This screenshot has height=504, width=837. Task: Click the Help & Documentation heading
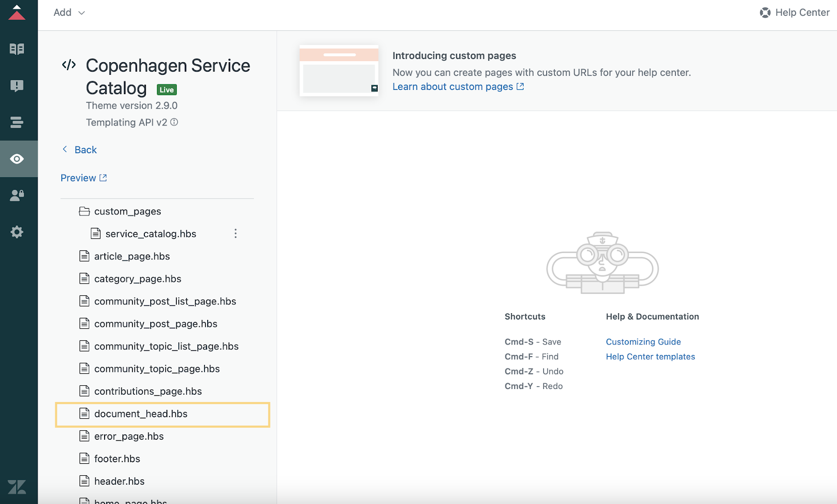click(652, 316)
